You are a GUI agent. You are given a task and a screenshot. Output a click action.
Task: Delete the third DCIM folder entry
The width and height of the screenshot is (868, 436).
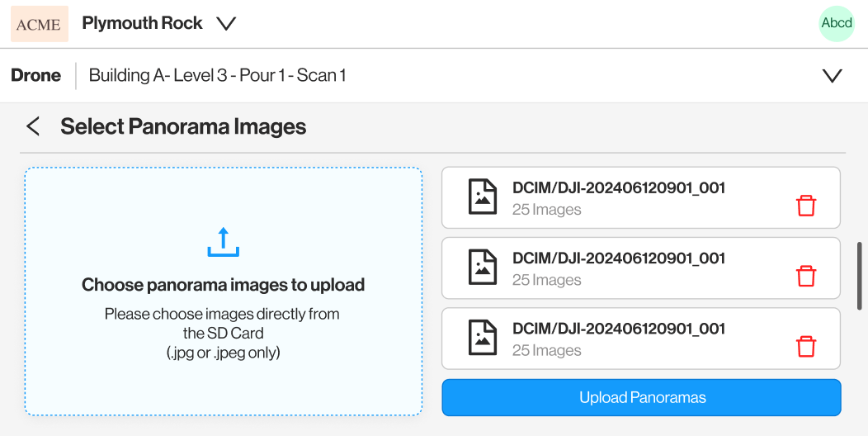coord(805,346)
